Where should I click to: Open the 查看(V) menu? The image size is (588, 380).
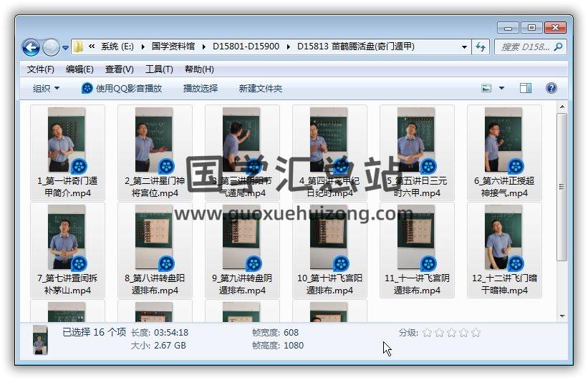coord(120,69)
